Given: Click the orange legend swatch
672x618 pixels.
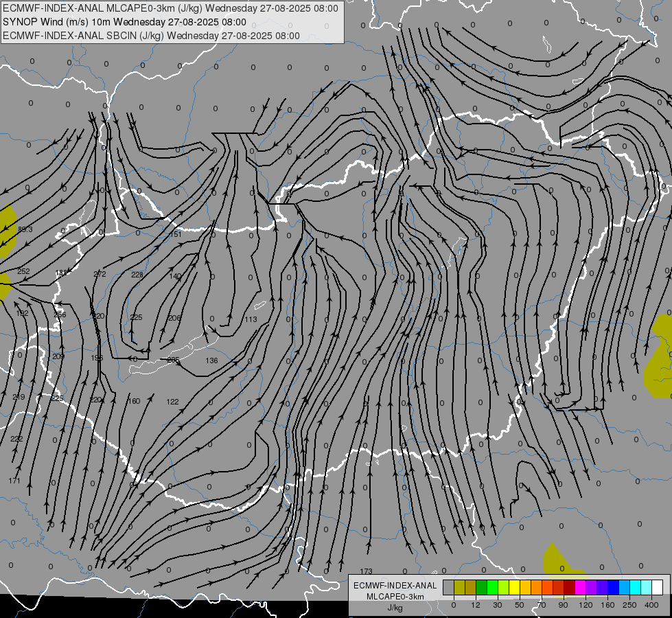Looking at the screenshot, I should (537, 587).
